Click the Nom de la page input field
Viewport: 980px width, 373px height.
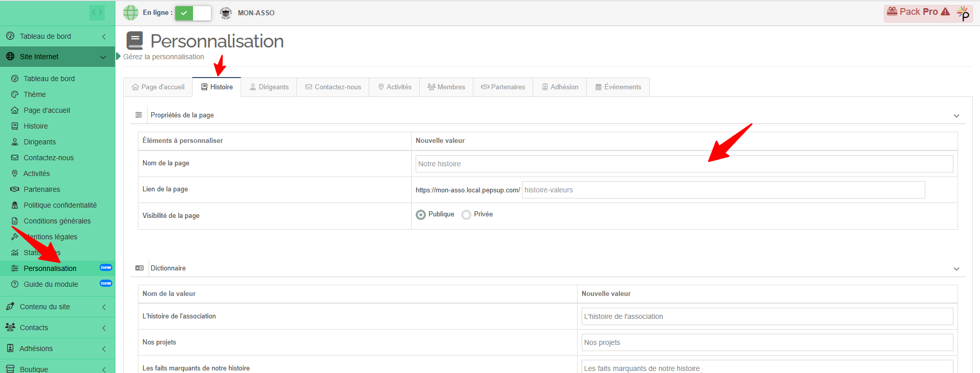tap(684, 164)
